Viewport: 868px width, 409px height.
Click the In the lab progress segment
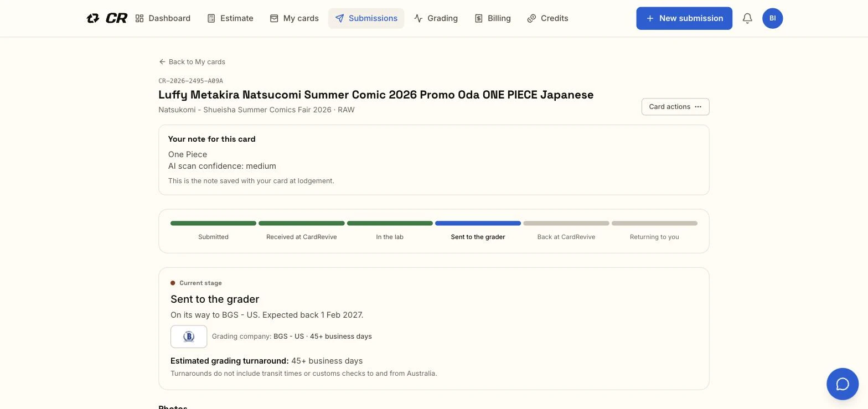[390, 224]
